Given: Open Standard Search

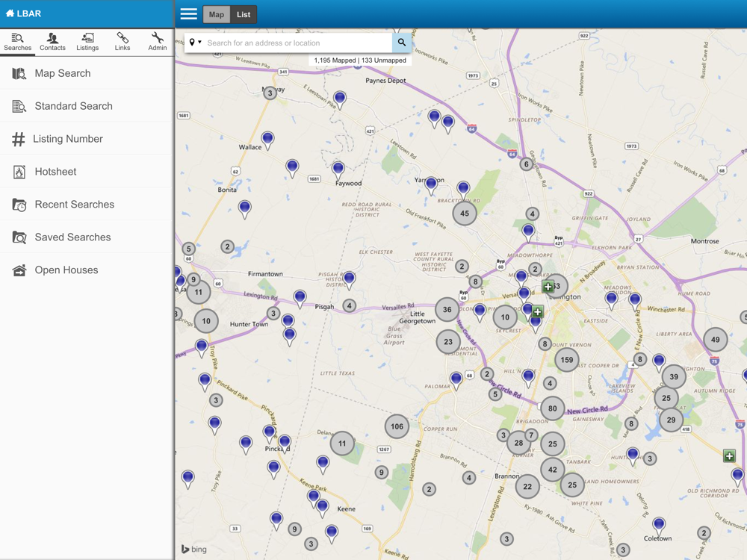Looking at the screenshot, I should click(73, 106).
